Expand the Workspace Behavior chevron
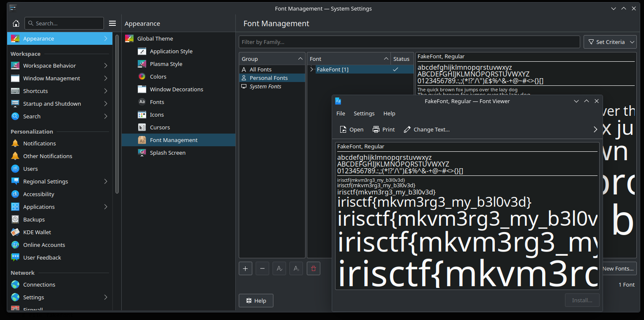The width and height of the screenshot is (644, 320). tap(106, 66)
